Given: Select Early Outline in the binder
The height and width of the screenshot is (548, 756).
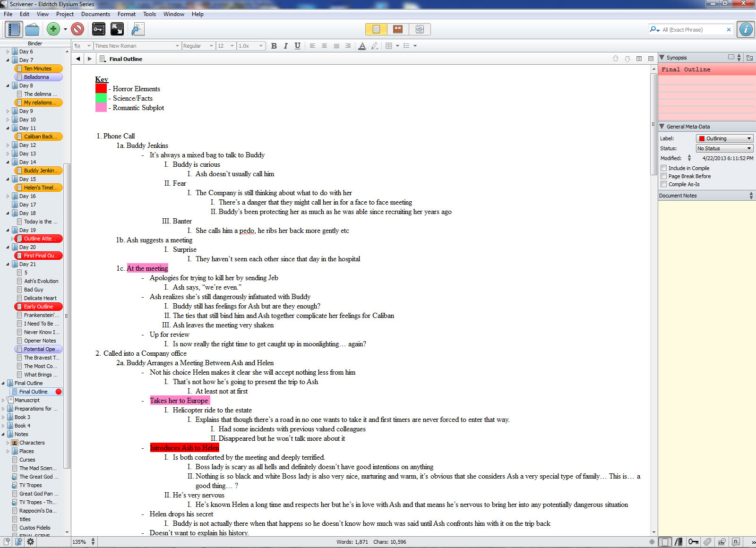Looking at the screenshot, I should (x=38, y=307).
